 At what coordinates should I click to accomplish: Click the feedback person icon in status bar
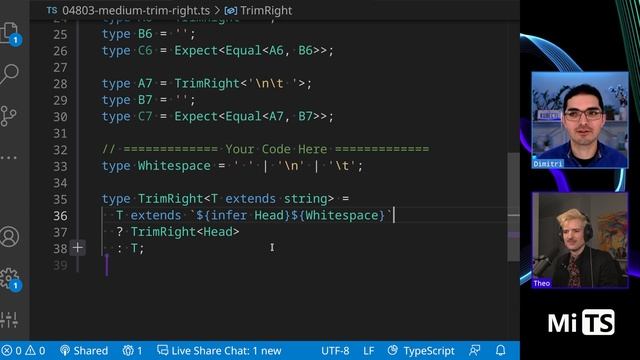point(475,351)
